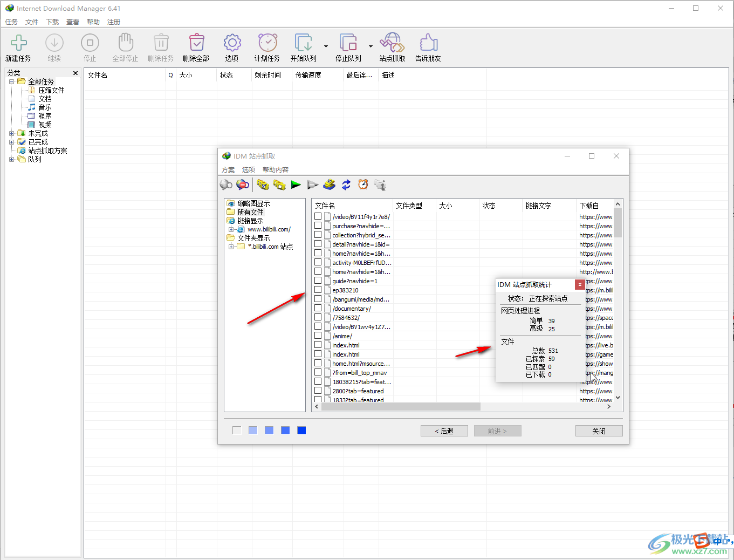Open the 下载 menu

[x=52, y=22]
